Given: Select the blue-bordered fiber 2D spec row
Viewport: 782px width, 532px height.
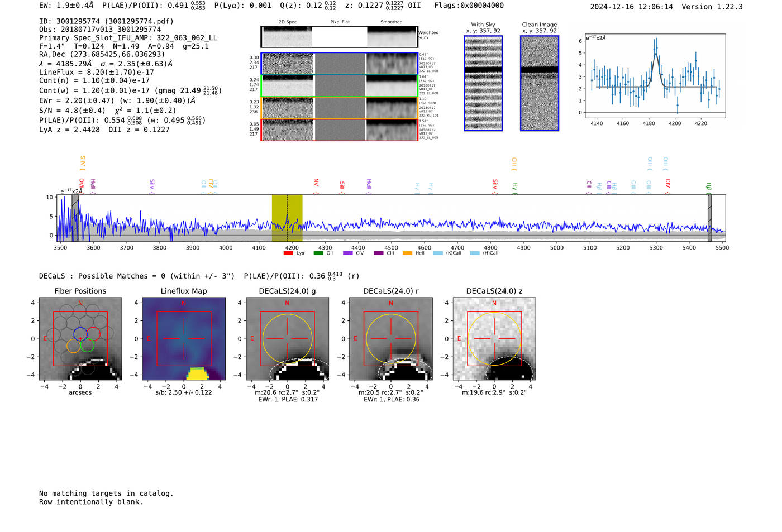Looking at the screenshot, I should [340, 64].
